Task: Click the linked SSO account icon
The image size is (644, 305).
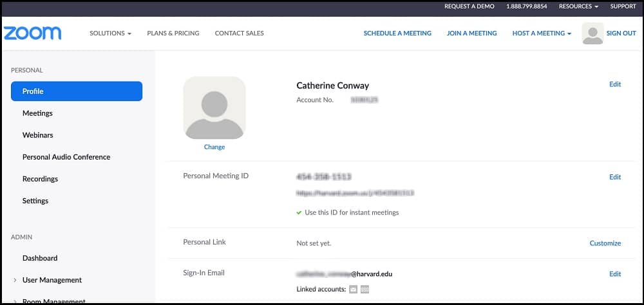Action: coord(365,290)
